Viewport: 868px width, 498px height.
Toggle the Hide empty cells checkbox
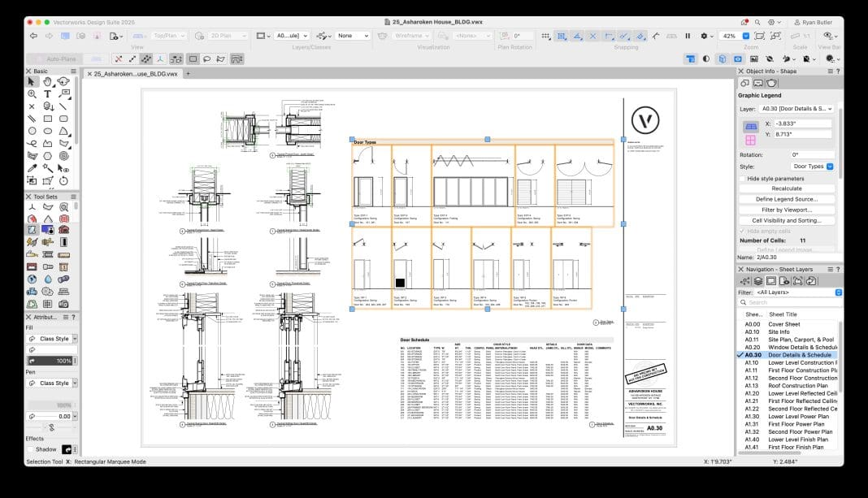coord(742,231)
